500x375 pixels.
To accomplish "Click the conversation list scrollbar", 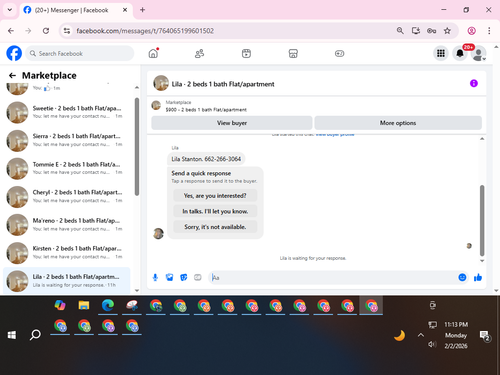I will (x=137, y=147).
